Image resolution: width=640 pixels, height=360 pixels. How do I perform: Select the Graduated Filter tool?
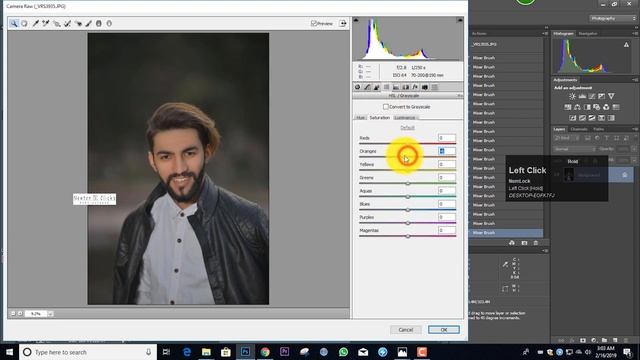click(x=99, y=24)
